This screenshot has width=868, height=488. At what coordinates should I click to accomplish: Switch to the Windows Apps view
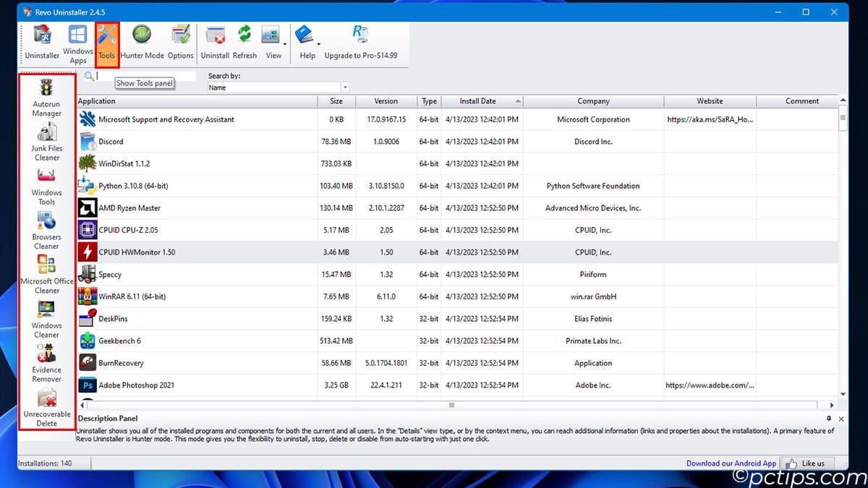(x=77, y=42)
